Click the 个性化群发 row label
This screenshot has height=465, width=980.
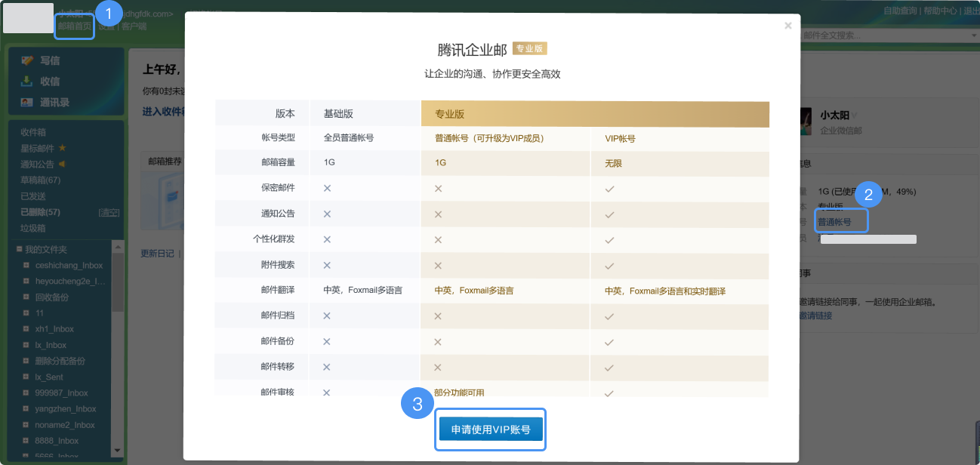click(x=273, y=239)
